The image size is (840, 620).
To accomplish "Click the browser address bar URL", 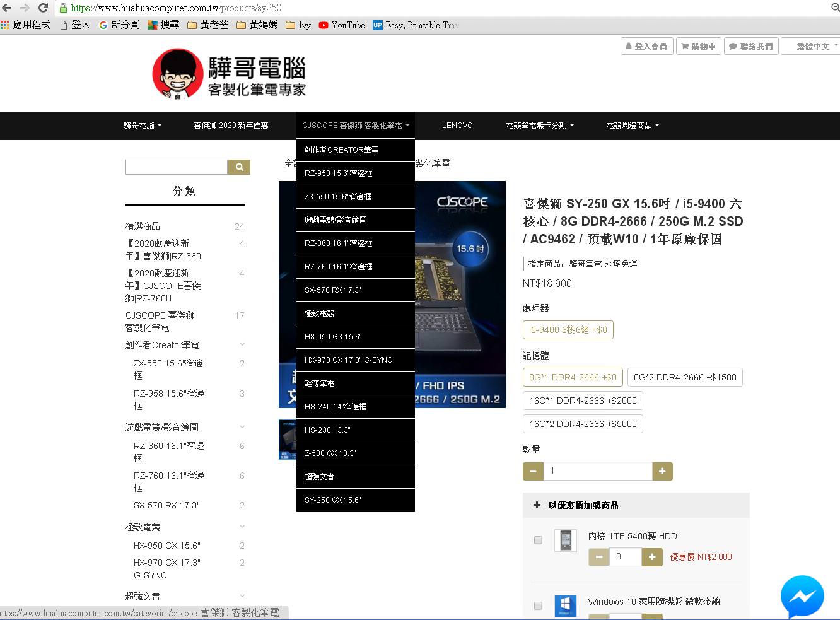I will tap(176, 8).
